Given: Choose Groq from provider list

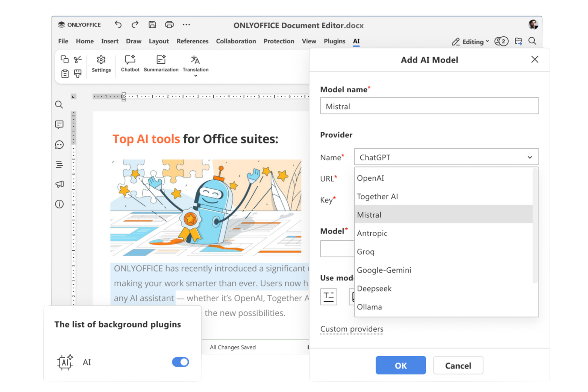Looking at the screenshot, I should [x=443, y=251].
